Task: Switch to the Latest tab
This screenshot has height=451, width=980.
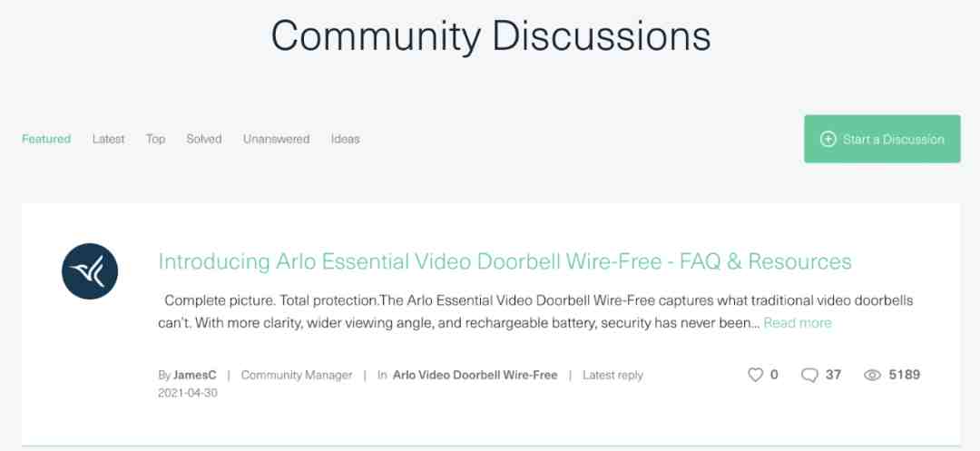Action: (x=108, y=139)
